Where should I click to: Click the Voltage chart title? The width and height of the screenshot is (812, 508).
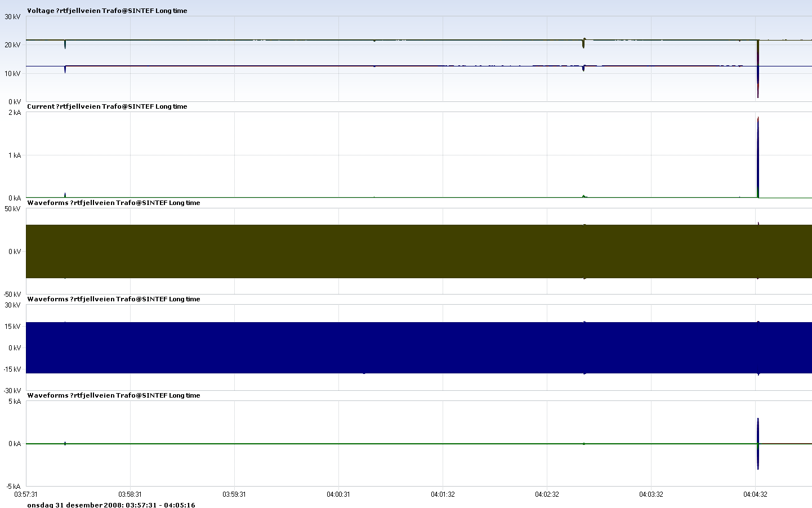(107, 11)
